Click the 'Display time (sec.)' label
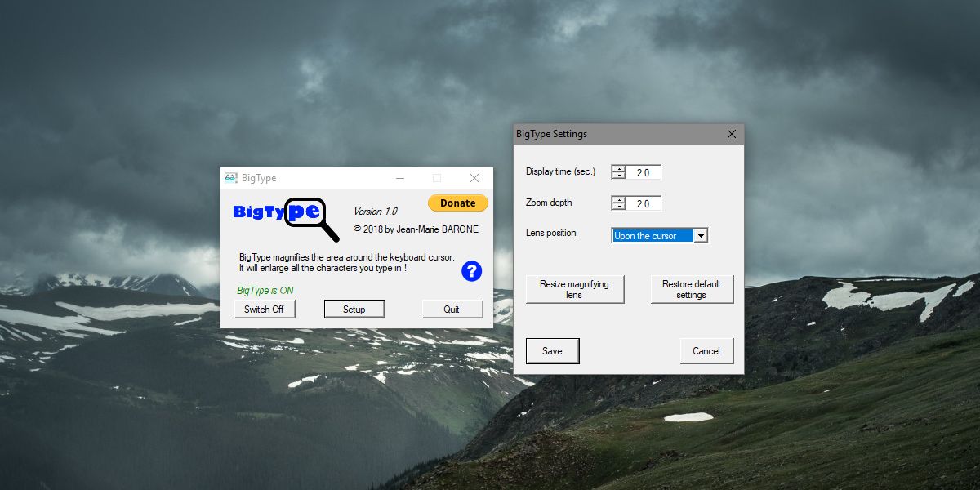The image size is (980, 490). pos(561,171)
